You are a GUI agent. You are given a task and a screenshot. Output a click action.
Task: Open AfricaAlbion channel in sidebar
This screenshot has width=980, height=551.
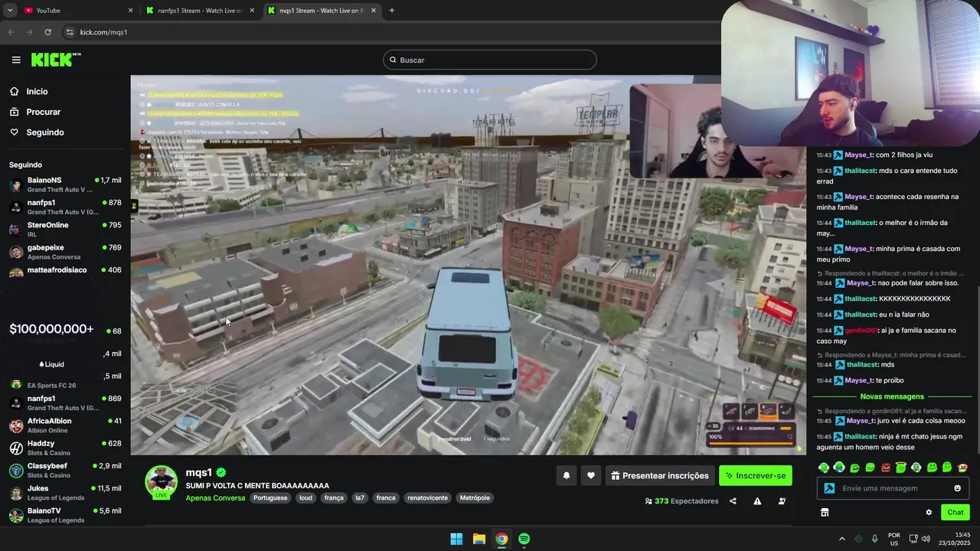(65, 425)
